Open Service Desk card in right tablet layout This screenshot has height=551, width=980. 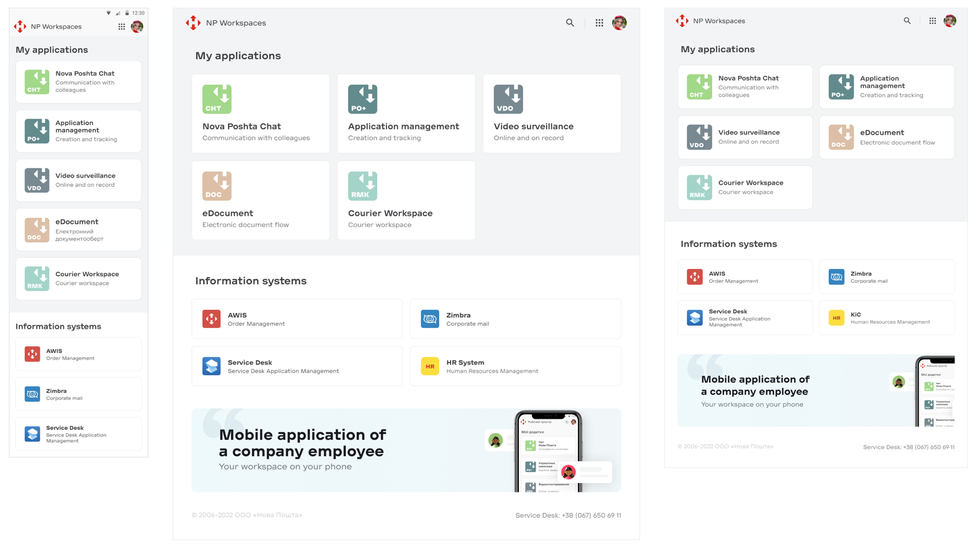[745, 318]
